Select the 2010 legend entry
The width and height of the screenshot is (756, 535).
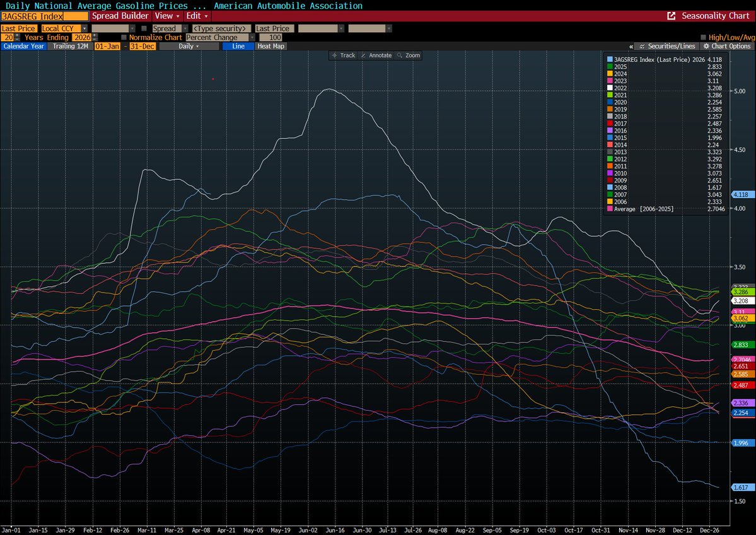tap(665, 173)
